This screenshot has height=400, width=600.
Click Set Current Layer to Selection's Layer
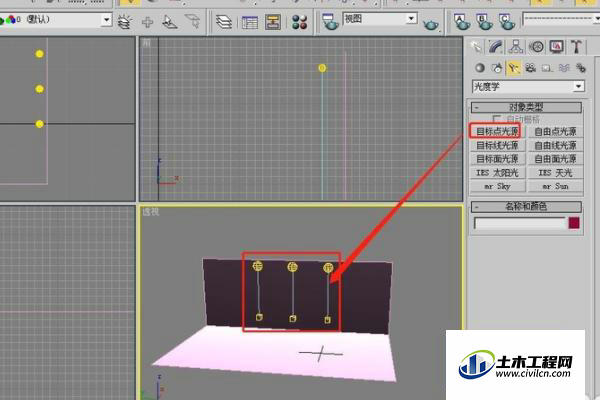click(x=193, y=21)
